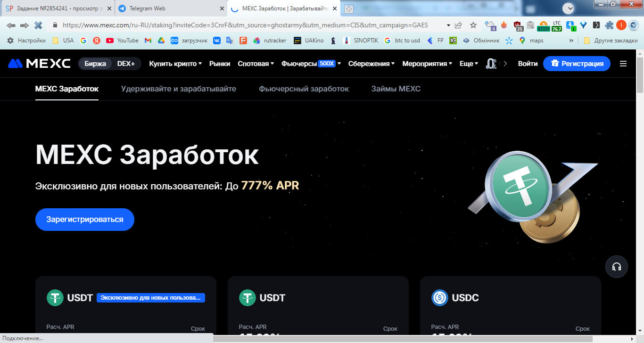
Task: Expand the Спотовая dropdown menu
Action: tap(256, 64)
